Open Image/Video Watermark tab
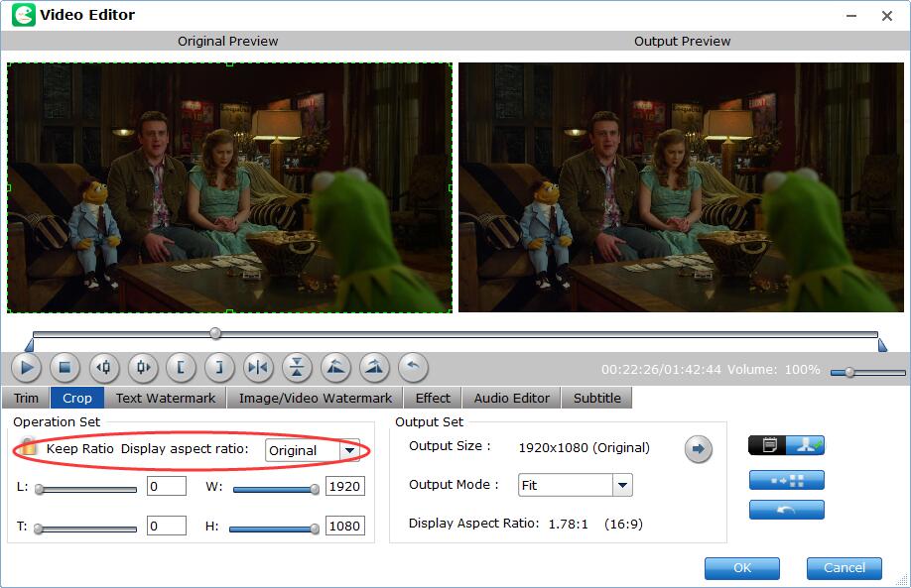Viewport: 911px width, 588px height. click(316, 399)
